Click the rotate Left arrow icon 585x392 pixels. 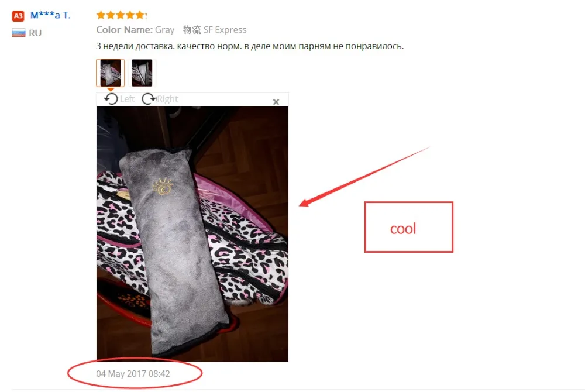point(111,99)
